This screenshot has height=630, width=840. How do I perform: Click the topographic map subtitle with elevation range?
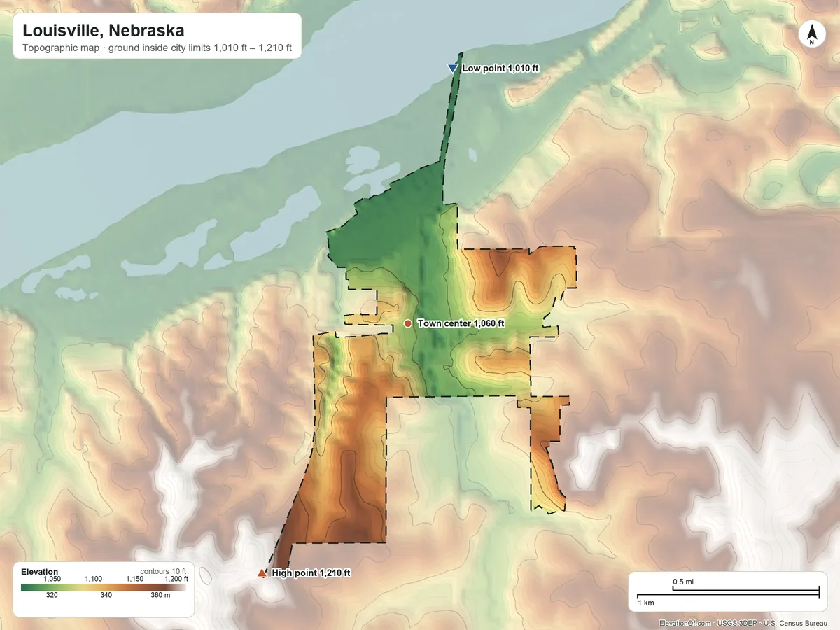(157, 50)
